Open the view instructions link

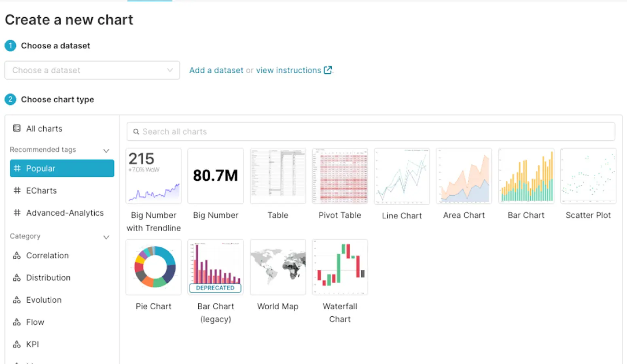[x=288, y=70]
